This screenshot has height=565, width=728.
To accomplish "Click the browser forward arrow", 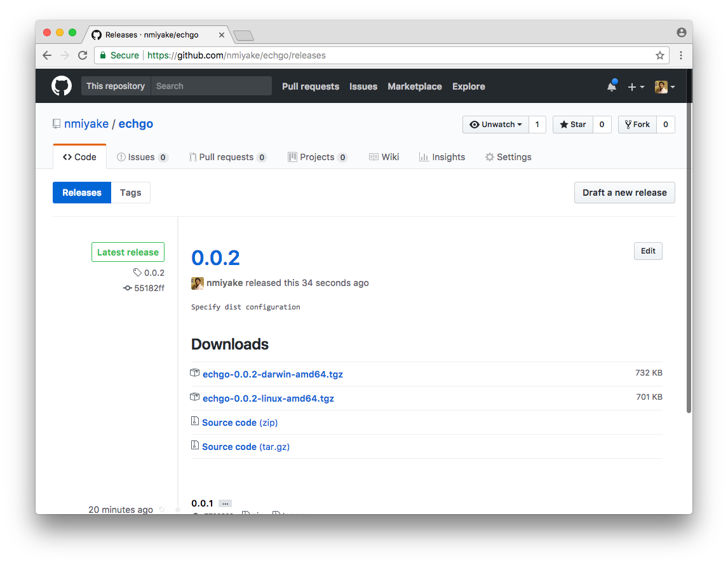I will [65, 55].
